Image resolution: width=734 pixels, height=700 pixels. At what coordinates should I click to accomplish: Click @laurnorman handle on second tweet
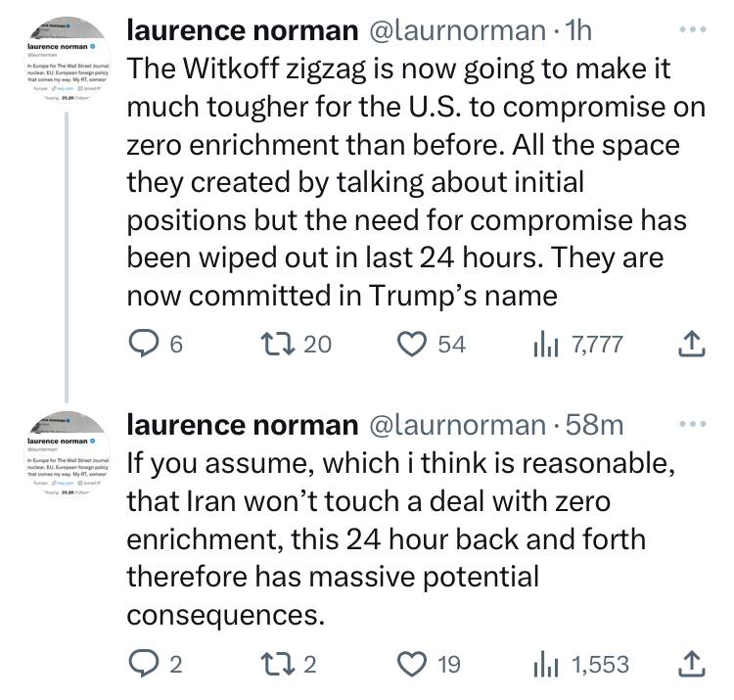click(x=456, y=425)
